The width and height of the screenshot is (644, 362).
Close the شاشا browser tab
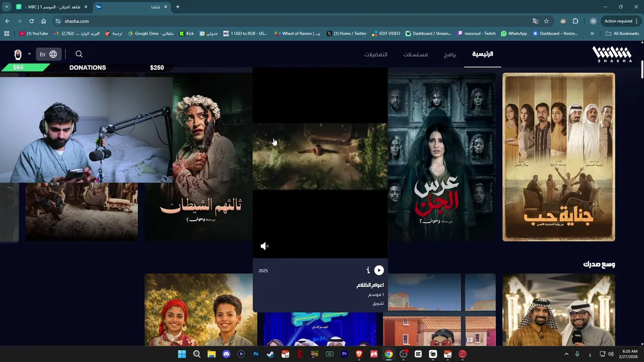(x=166, y=7)
